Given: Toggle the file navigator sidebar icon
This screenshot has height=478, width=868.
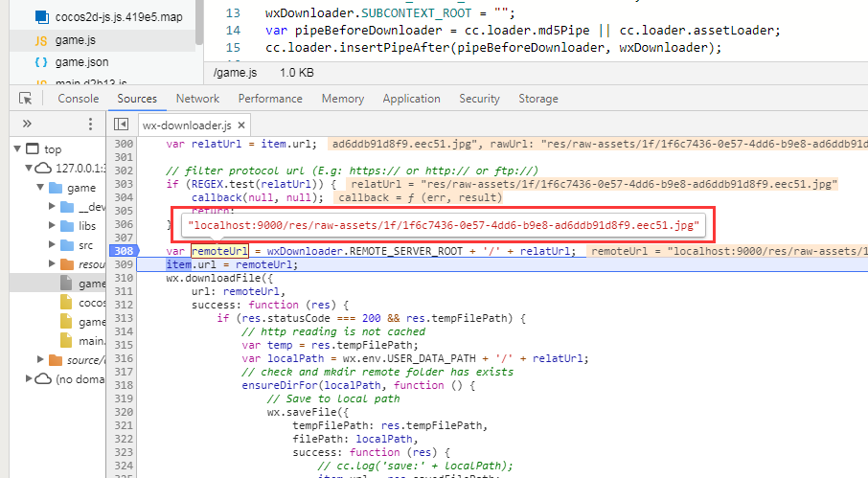Looking at the screenshot, I should (121, 125).
